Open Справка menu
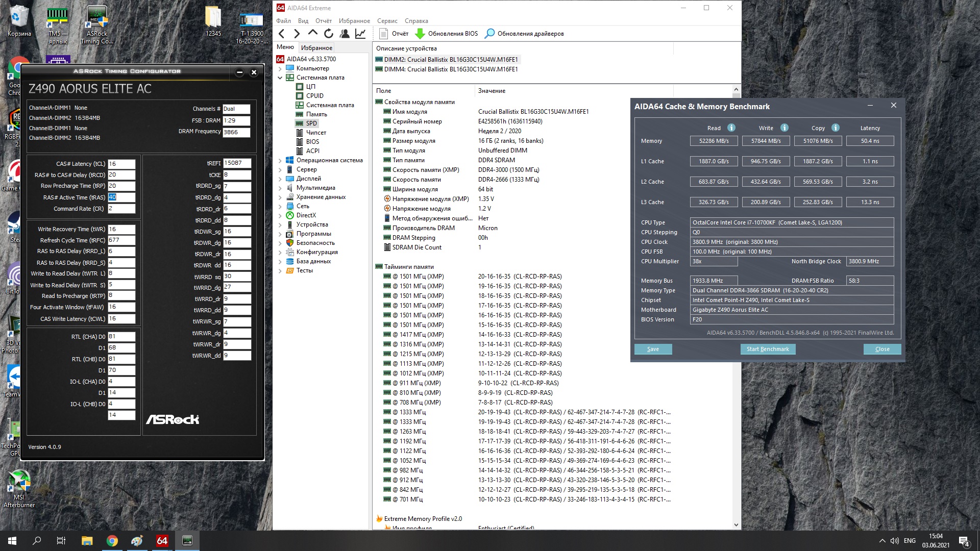Image resolution: width=980 pixels, height=551 pixels. (416, 21)
